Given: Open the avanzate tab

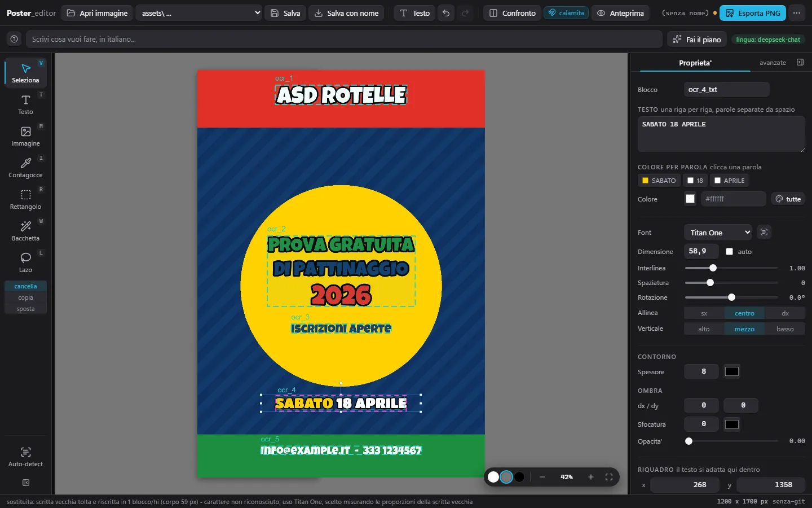Looking at the screenshot, I should [773, 63].
